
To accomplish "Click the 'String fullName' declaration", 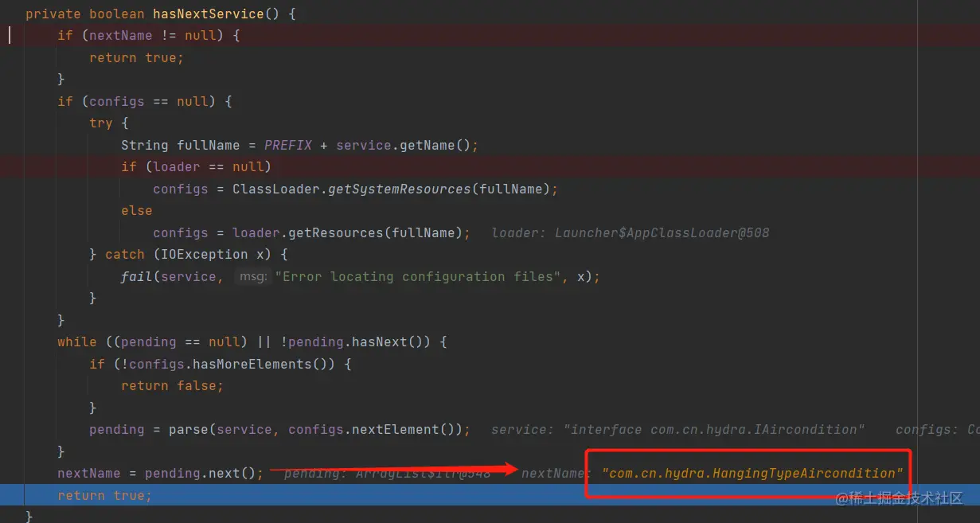I will pyautogui.click(x=180, y=145).
